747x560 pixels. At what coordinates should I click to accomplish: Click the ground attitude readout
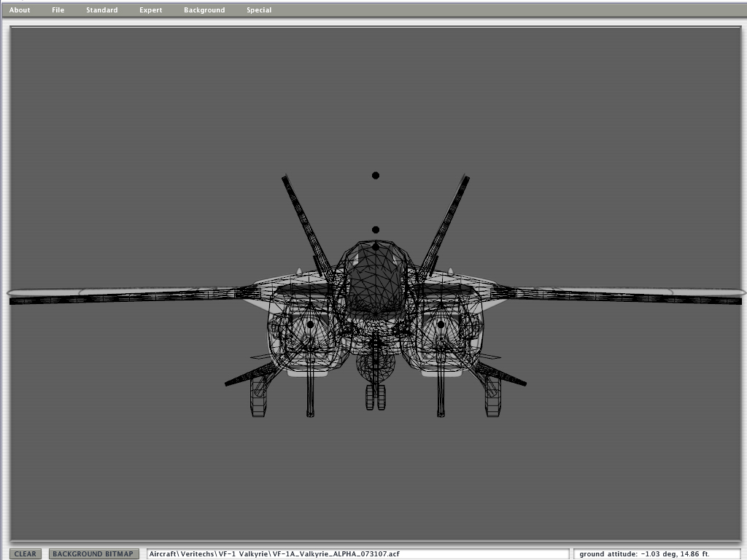659,554
